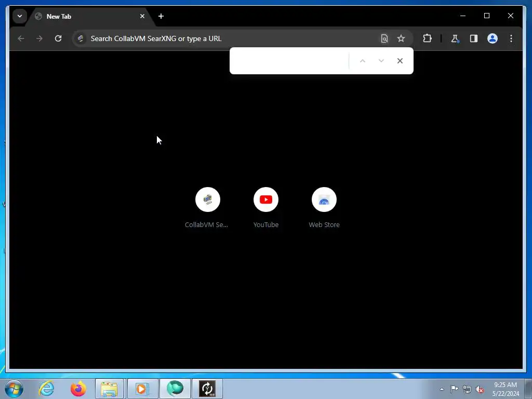
Task: Click the CollabVM Se... label text
Action: click(x=206, y=224)
